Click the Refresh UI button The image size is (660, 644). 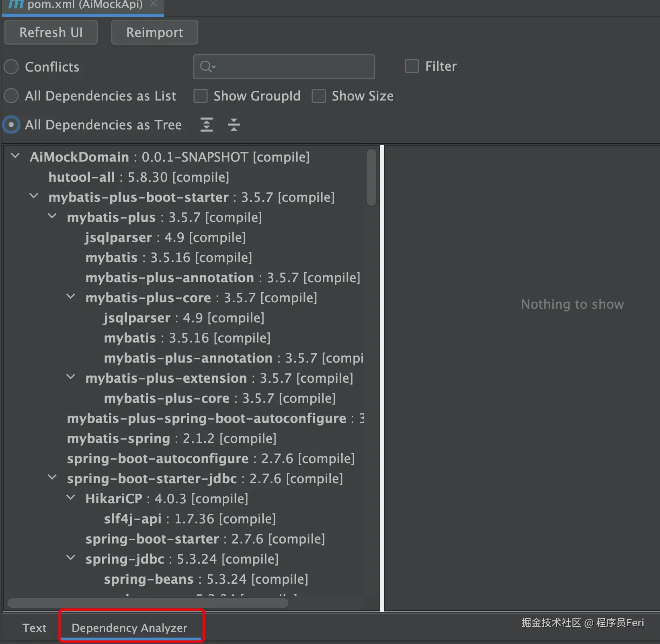(51, 32)
